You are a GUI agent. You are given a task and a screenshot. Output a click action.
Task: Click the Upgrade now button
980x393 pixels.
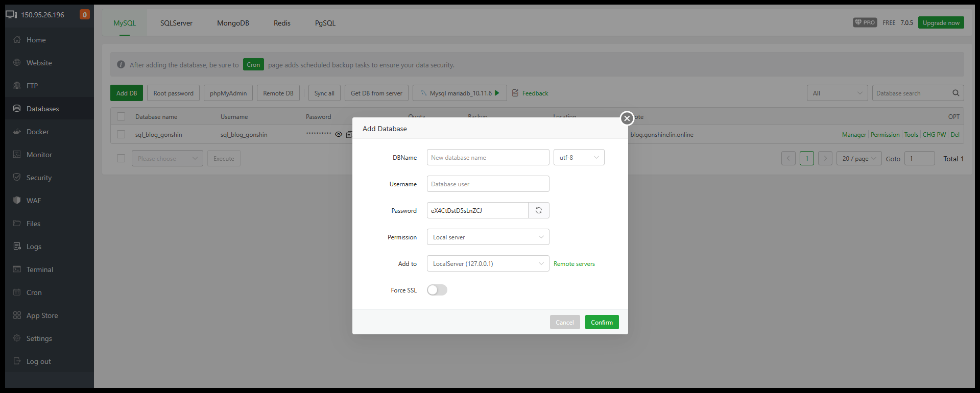click(941, 22)
